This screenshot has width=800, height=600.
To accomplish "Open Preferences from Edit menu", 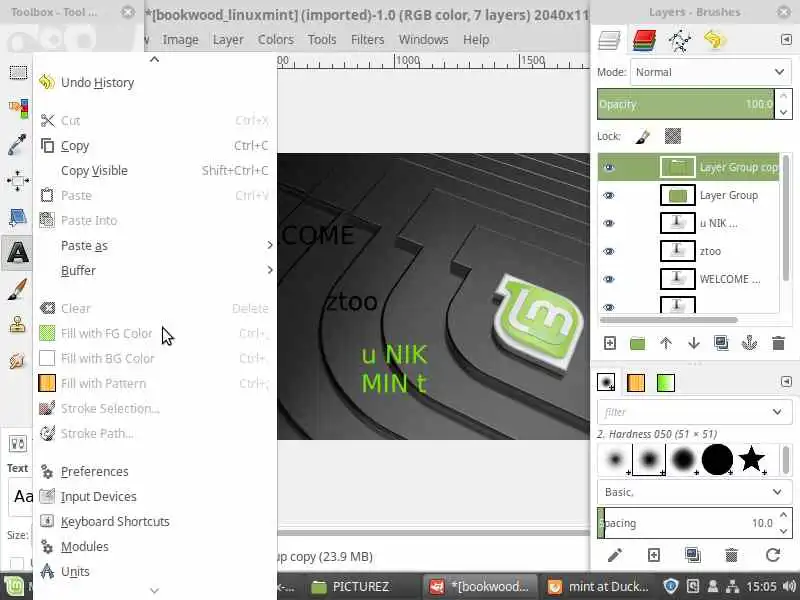I will 155,472.
